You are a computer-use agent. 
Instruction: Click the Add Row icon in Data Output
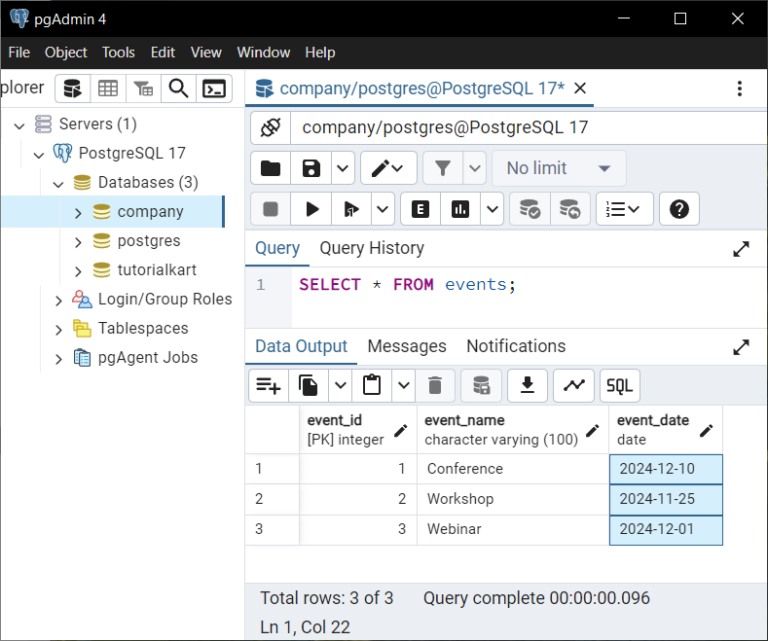click(x=268, y=385)
